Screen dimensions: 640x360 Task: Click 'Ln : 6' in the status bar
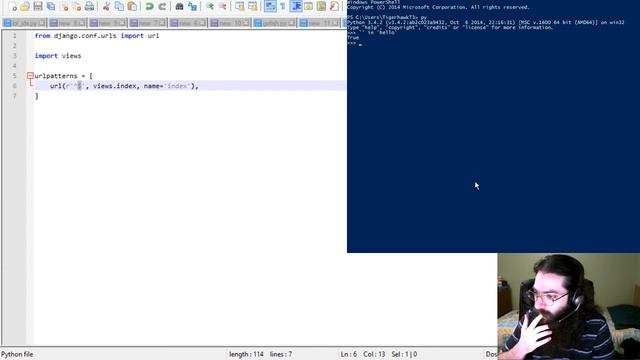click(x=349, y=354)
